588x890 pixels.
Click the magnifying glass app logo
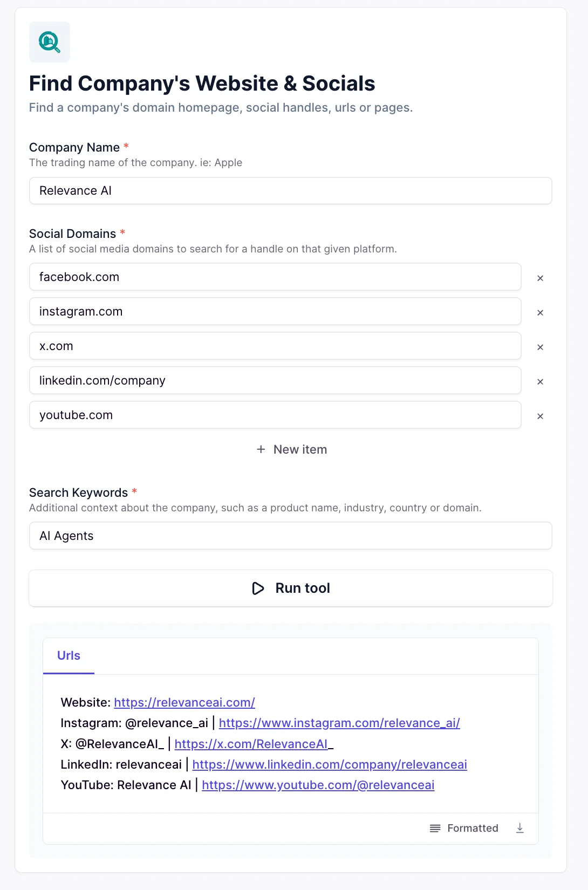coord(49,42)
